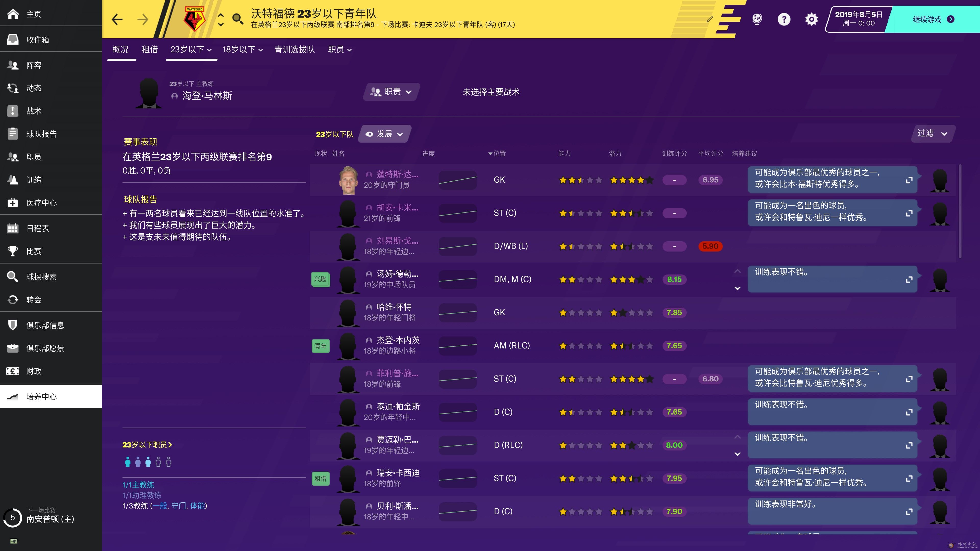Click the player list vertical scrollbar

[960, 211]
